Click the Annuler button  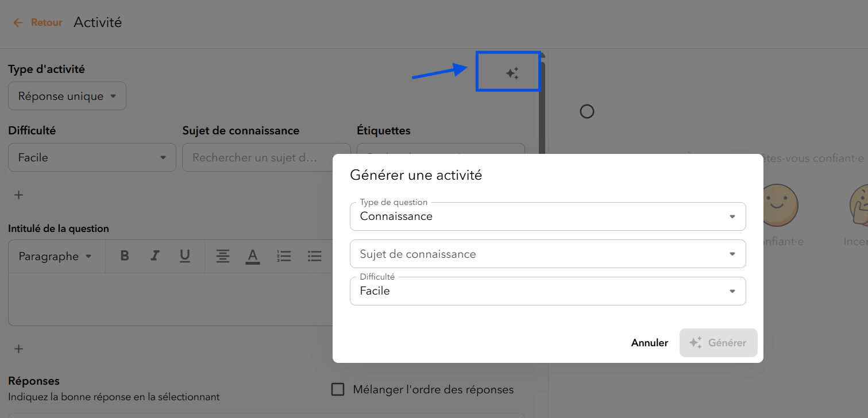(x=650, y=343)
